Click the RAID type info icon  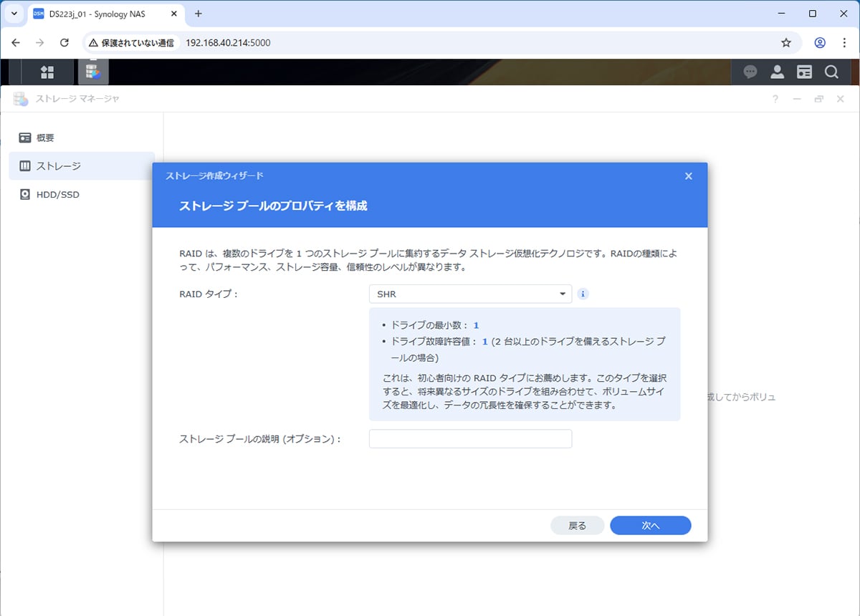583,294
